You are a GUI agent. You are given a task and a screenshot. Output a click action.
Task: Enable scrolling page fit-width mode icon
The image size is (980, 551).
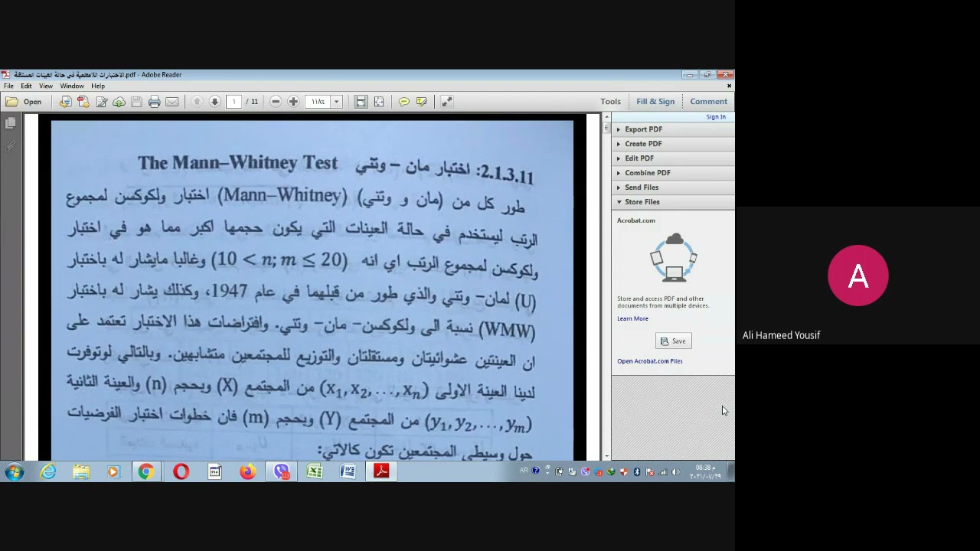point(361,102)
